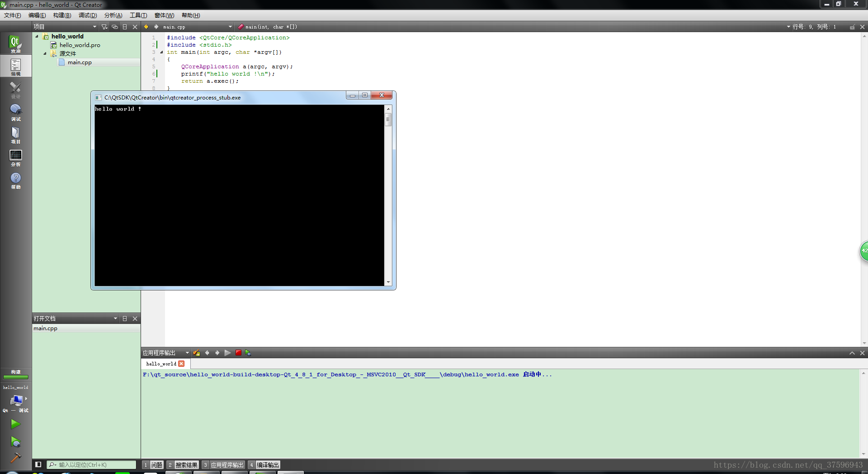
Task: Attach debugger from output pane toolbar
Action: 248,353
